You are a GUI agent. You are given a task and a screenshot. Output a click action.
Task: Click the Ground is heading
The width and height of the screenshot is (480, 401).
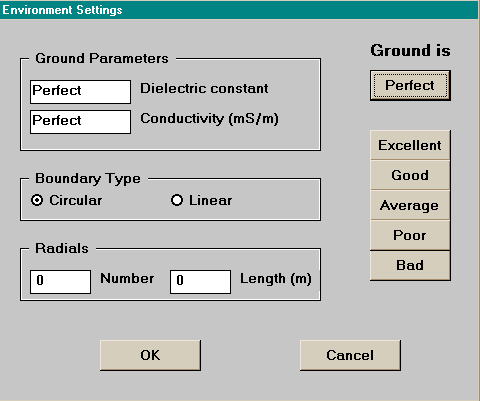[410, 51]
